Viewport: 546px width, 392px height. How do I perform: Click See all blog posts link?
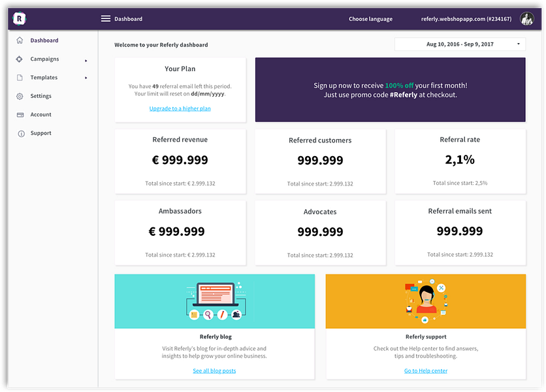point(214,370)
